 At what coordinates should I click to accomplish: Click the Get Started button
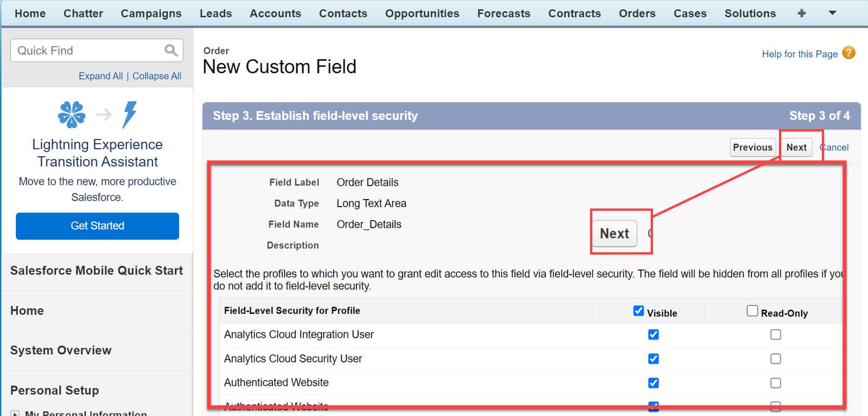97,226
